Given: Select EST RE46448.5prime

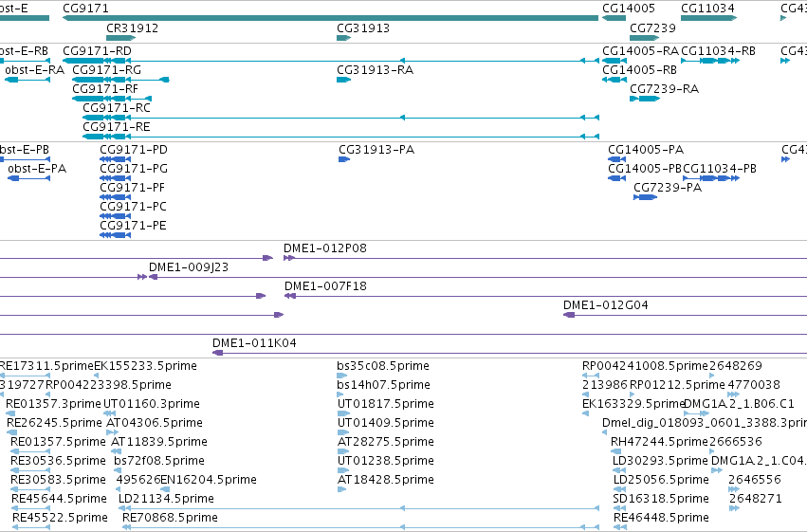Looking at the screenshot, I should click(x=661, y=518).
